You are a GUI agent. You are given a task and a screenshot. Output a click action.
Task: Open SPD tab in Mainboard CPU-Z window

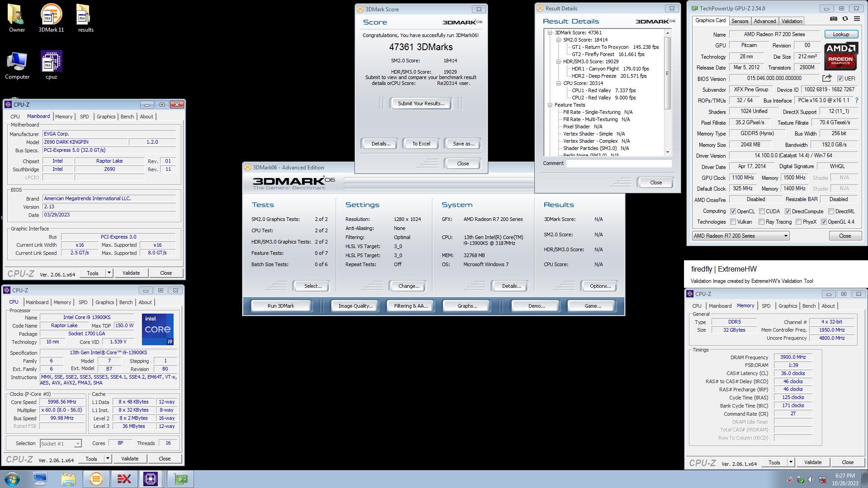click(x=85, y=117)
